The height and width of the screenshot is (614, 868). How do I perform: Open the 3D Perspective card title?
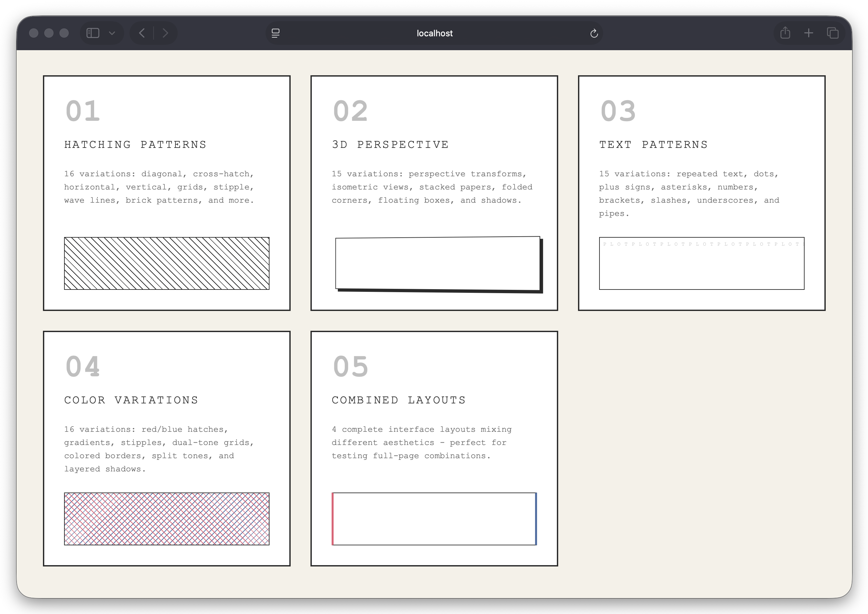(390, 145)
